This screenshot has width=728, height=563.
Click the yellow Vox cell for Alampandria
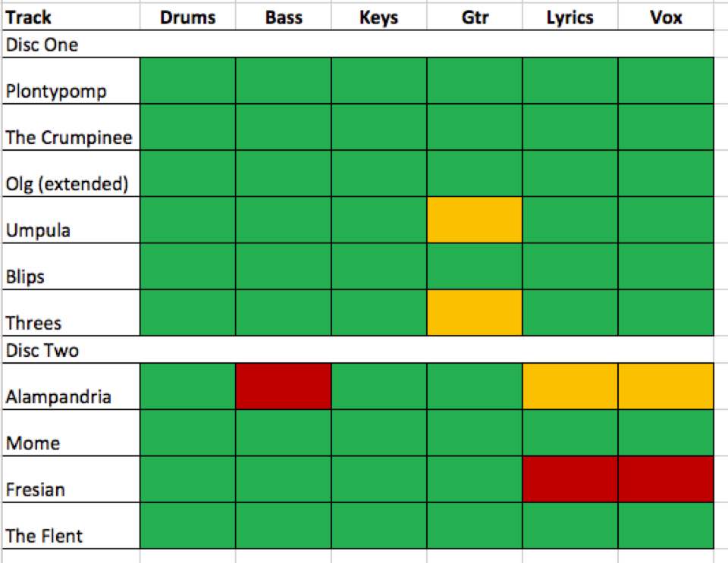pyautogui.click(x=666, y=386)
